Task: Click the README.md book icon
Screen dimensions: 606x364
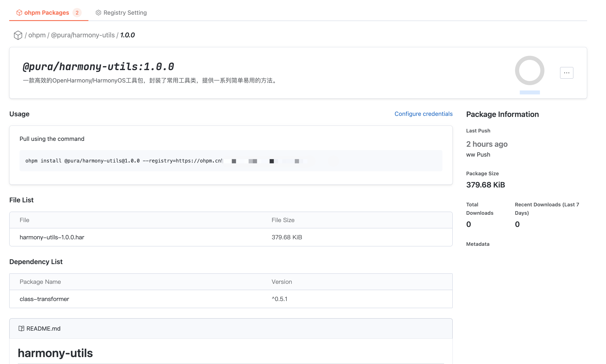Action: coord(21,329)
